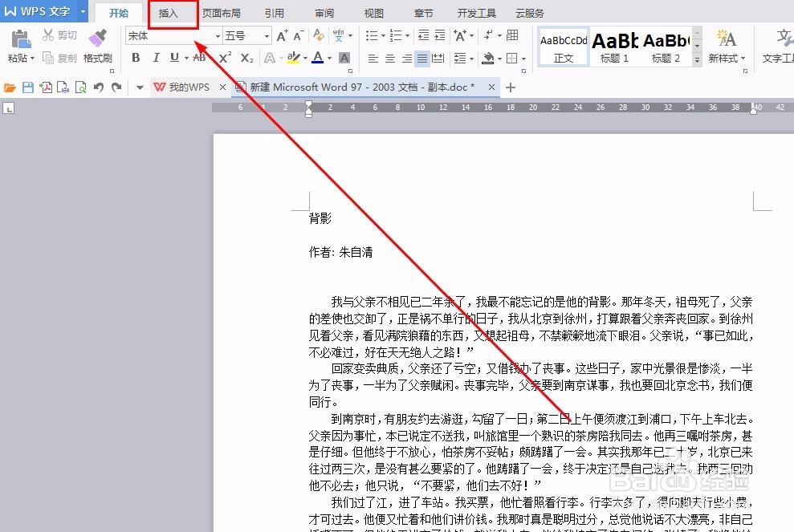Viewport: 794px width, 532px height.
Task: Undo the last action
Action: 99,87
